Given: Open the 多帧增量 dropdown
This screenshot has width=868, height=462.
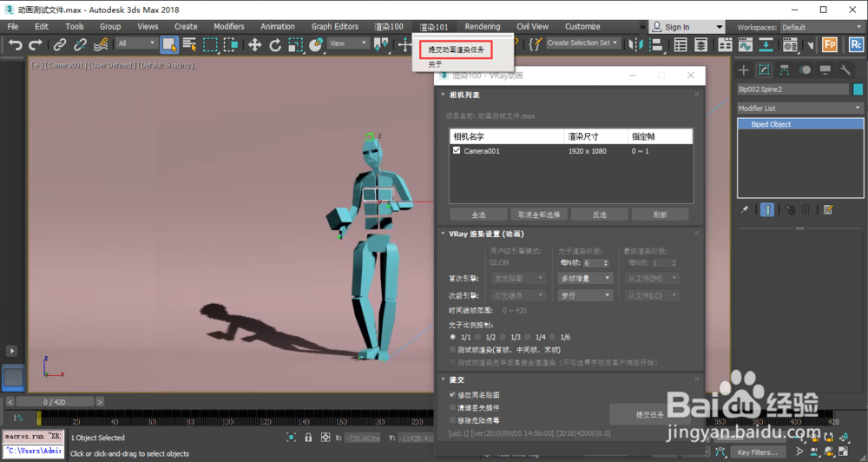Looking at the screenshot, I should click(x=584, y=278).
